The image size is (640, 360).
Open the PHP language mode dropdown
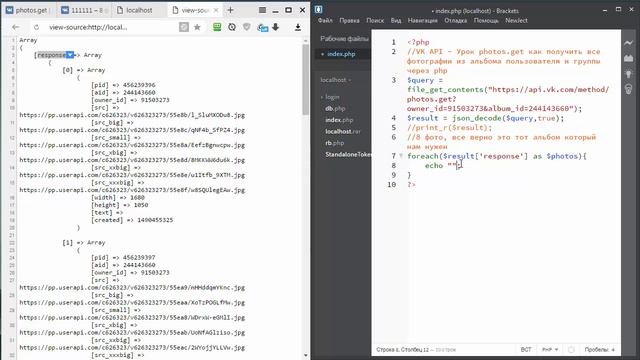tap(550, 349)
